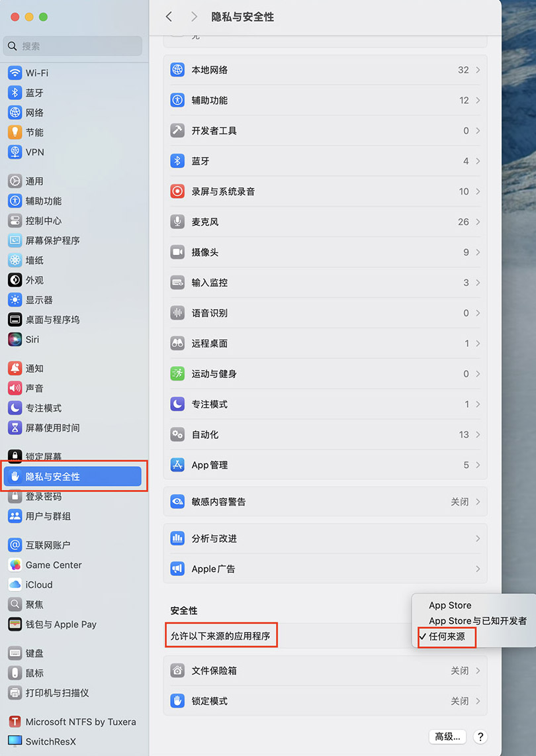
Task: Open the Siri settings icon
Action: (x=15, y=339)
